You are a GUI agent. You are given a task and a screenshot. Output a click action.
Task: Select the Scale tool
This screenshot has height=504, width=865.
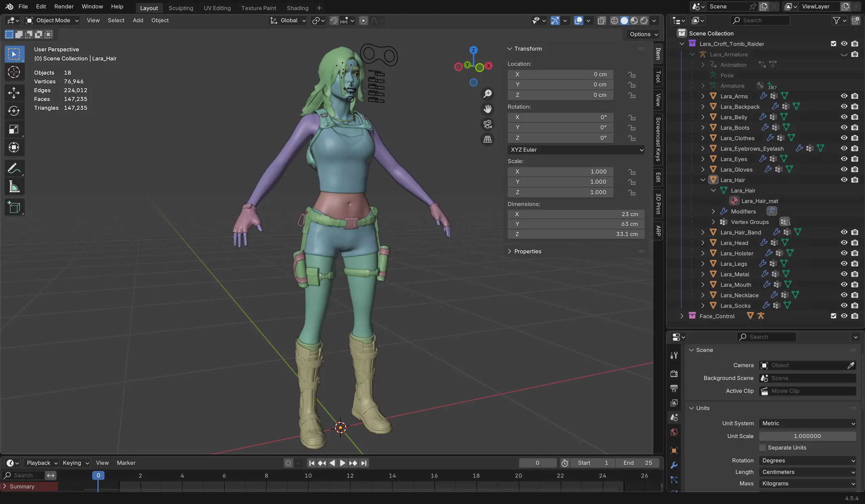pyautogui.click(x=14, y=129)
